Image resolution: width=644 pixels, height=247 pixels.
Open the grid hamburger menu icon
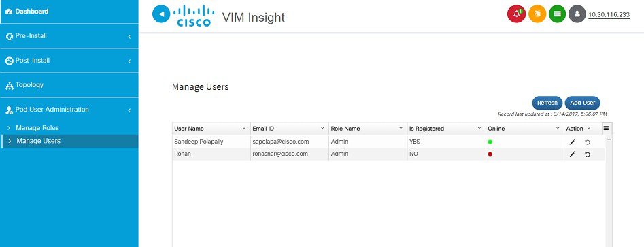pyautogui.click(x=606, y=128)
